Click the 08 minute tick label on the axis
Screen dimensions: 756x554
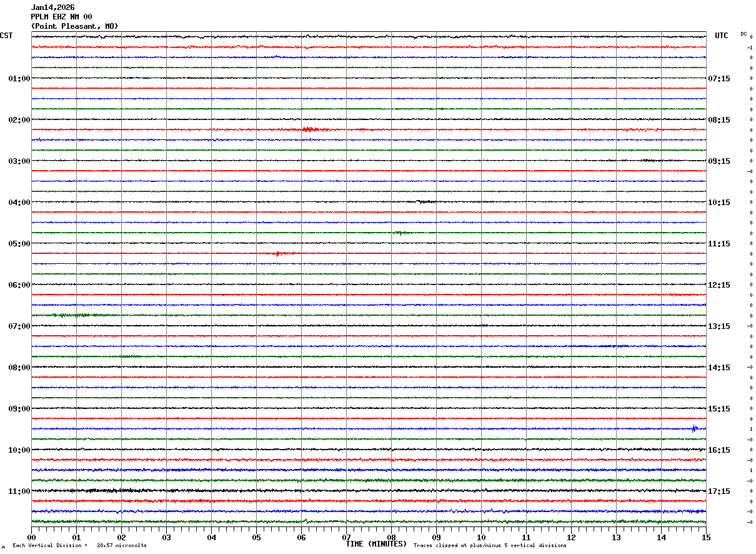(391, 538)
